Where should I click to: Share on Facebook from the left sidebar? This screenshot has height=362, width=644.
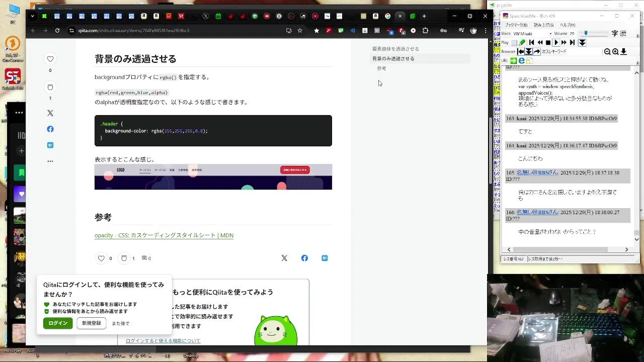pos(50,129)
